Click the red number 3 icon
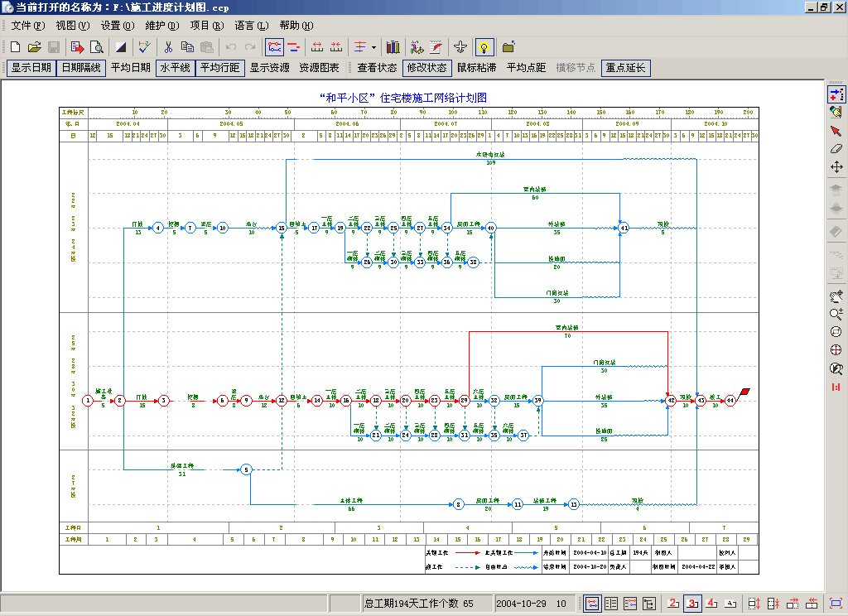The height and width of the screenshot is (616, 848). tap(692, 603)
